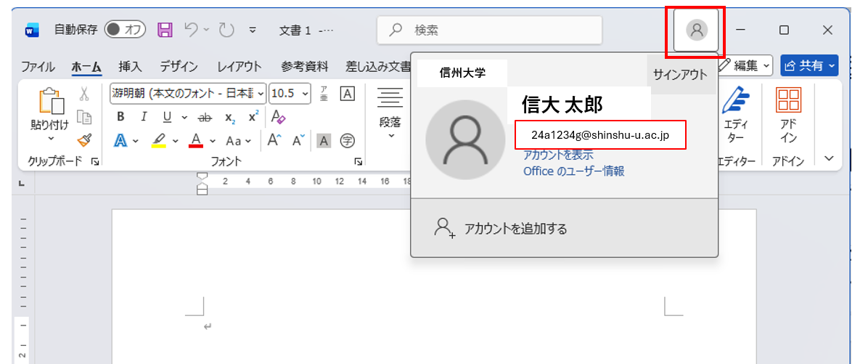Open the Office user information link
This screenshot has height=364, width=868.
pos(573,171)
